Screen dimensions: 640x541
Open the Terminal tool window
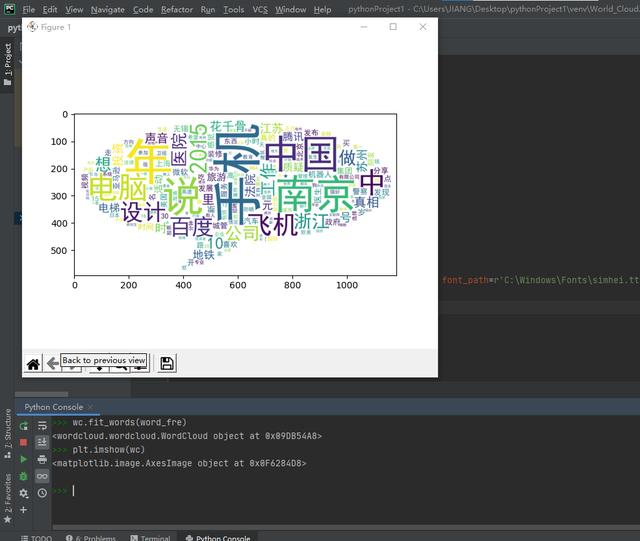(150, 538)
